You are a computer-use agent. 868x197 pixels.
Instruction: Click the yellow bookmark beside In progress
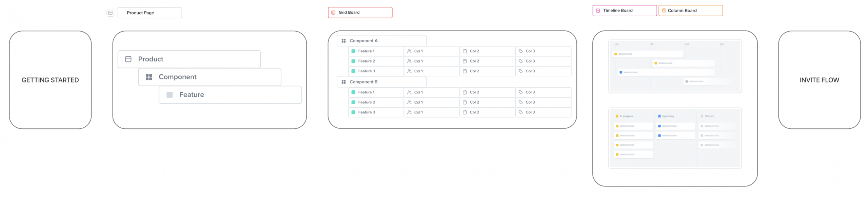click(x=617, y=116)
